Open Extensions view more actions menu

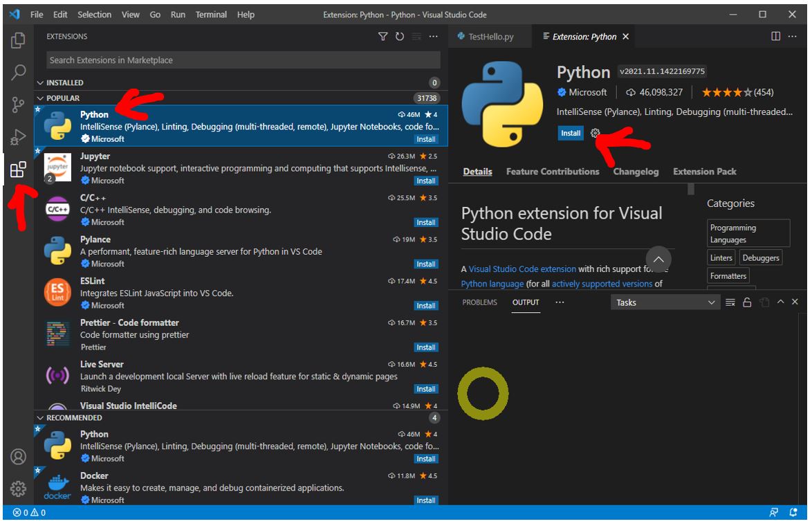(434, 36)
